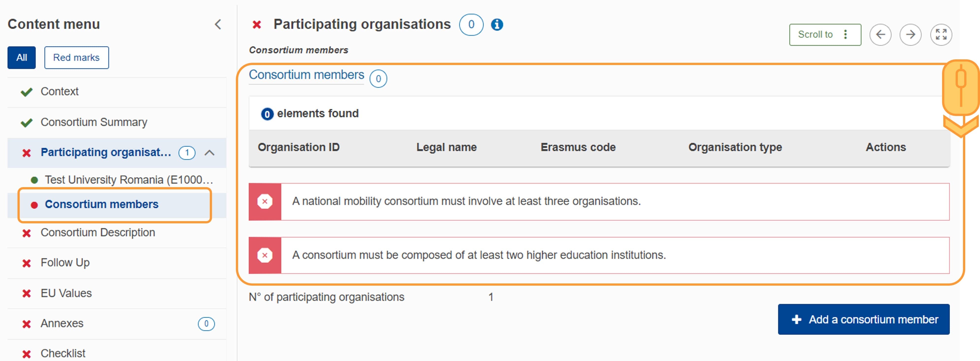Click the two higher education institutions error text
This screenshot has width=980, height=361.
tap(479, 255)
